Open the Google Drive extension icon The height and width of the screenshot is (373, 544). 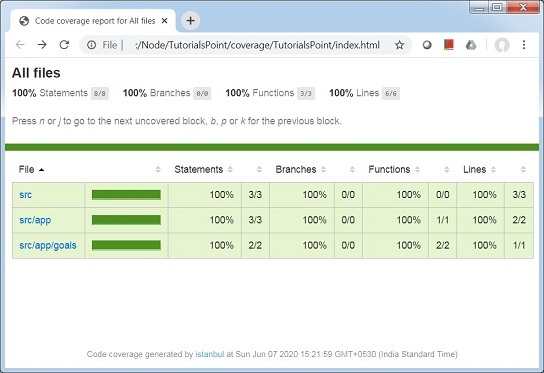click(x=471, y=45)
